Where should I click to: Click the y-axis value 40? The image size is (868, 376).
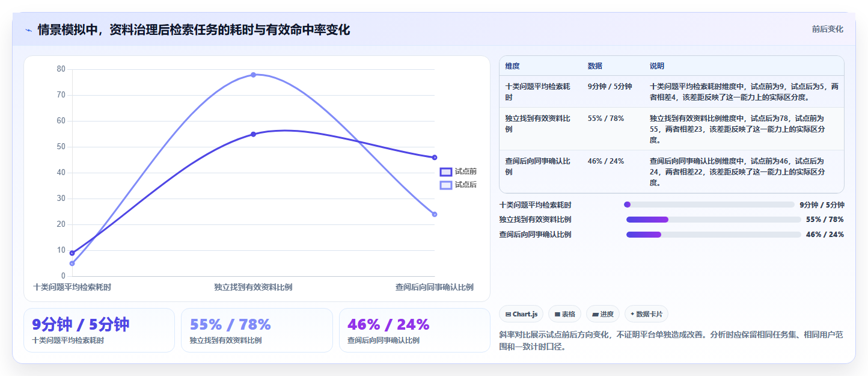coord(61,173)
